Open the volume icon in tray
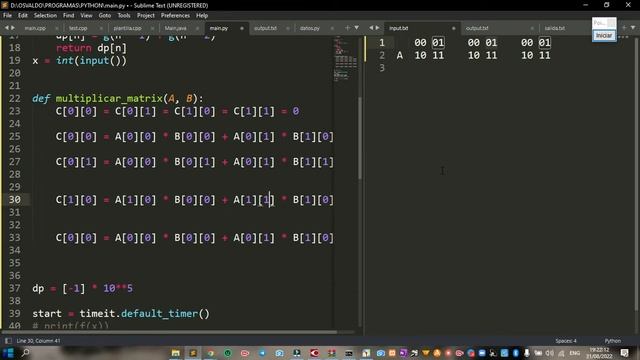Viewport: 640px width, 360px height. tap(549, 353)
